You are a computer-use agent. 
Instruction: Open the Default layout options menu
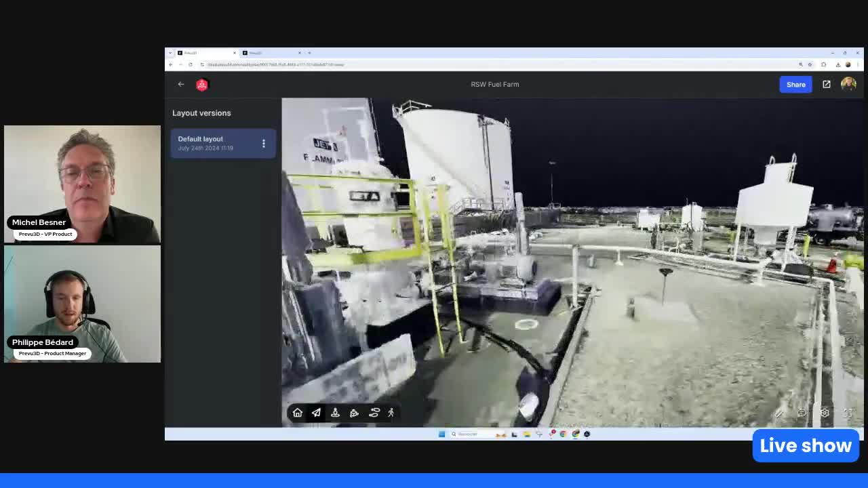click(x=263, y=143)
